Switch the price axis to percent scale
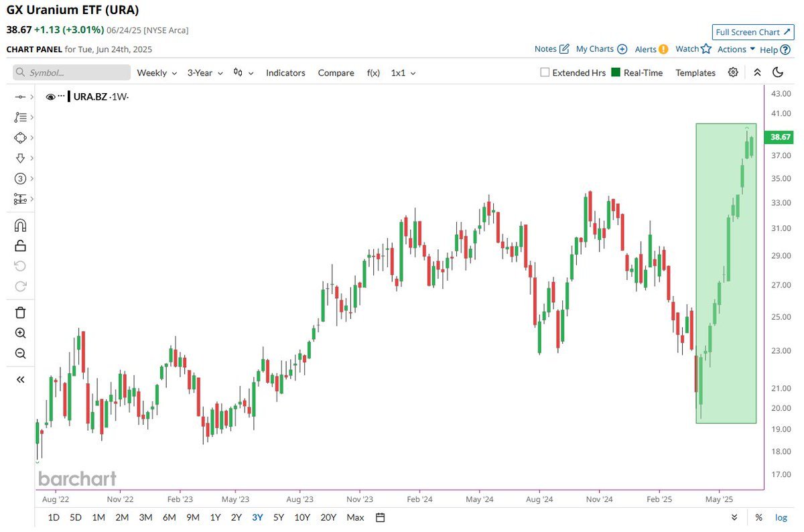Image resolution: width=804 pixels, height=532 pixels. pos(758,517)
